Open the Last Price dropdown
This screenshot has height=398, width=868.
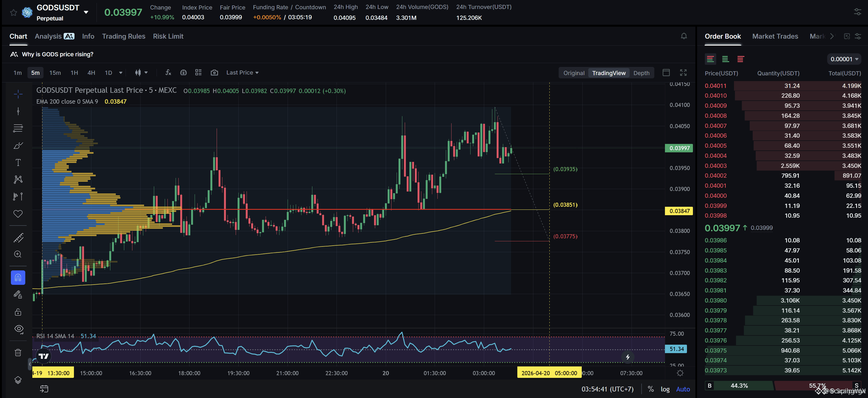242,73
